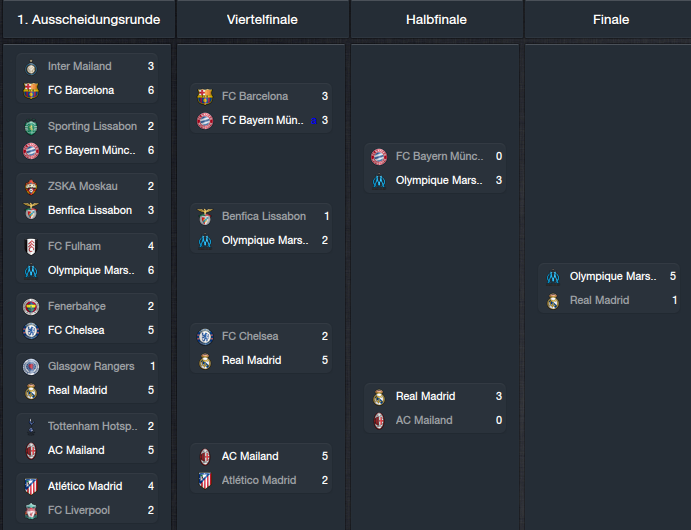Click the FC Liverpool crest icon
The image size is (691, 530).
point(31,511)
